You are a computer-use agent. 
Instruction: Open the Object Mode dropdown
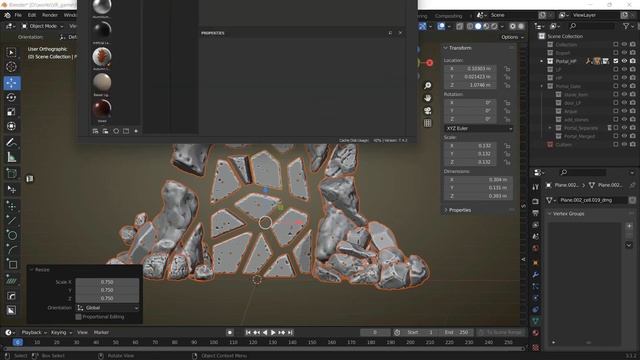42,26
